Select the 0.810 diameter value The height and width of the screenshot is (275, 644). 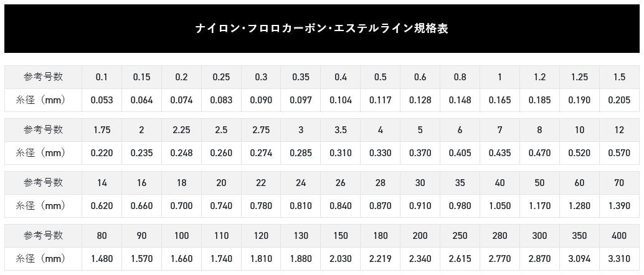[301, 206]
